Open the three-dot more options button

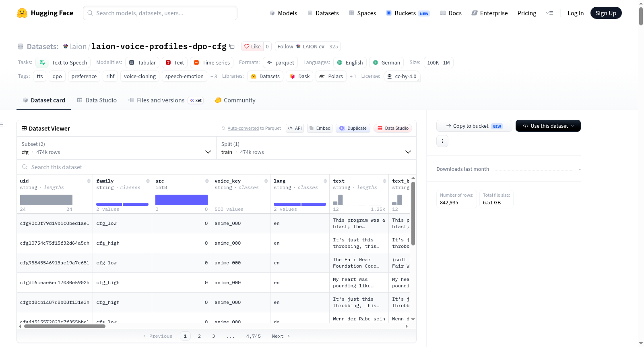click(x=442, y=141)
